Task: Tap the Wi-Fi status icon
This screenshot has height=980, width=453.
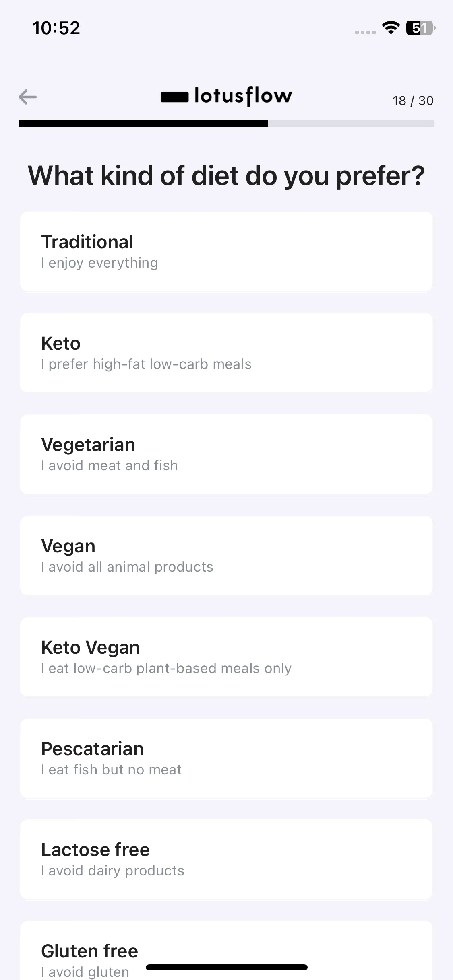Action: pyautogui.click(x=391, y=28)
